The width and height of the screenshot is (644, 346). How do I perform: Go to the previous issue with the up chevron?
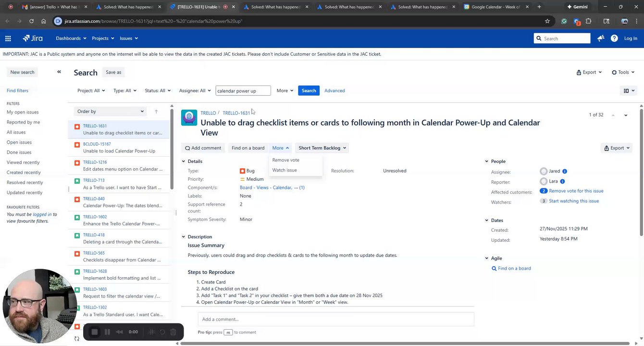[x=613, y=115]
